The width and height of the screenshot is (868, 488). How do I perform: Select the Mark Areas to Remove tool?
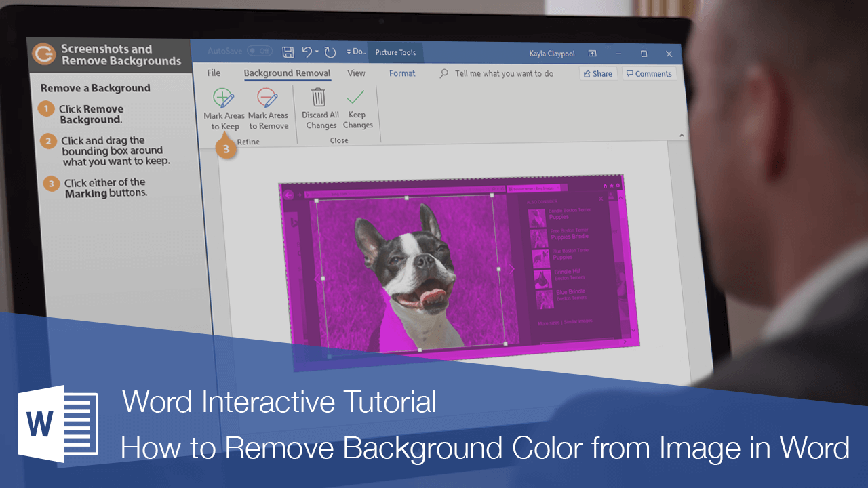point(269,108)
